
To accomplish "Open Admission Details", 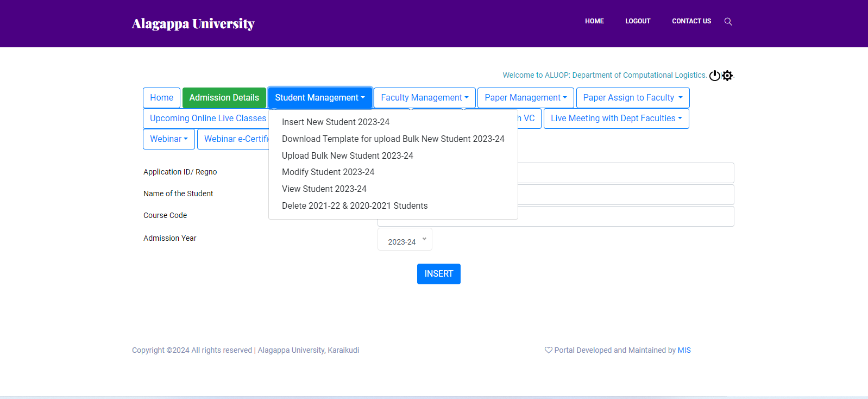I will click(224, 98).
